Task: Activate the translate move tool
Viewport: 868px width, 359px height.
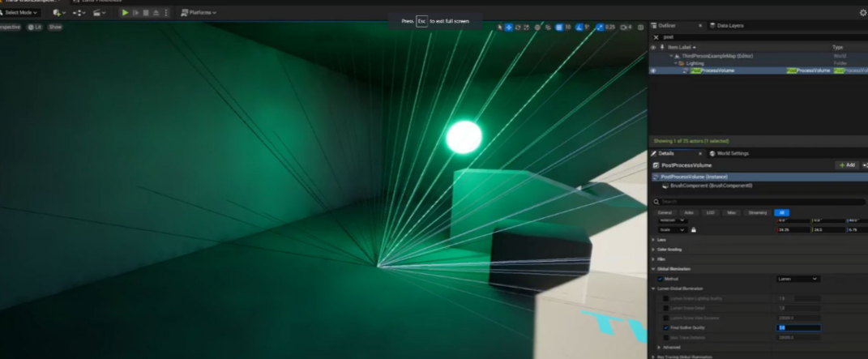Action: coord(509,27)
